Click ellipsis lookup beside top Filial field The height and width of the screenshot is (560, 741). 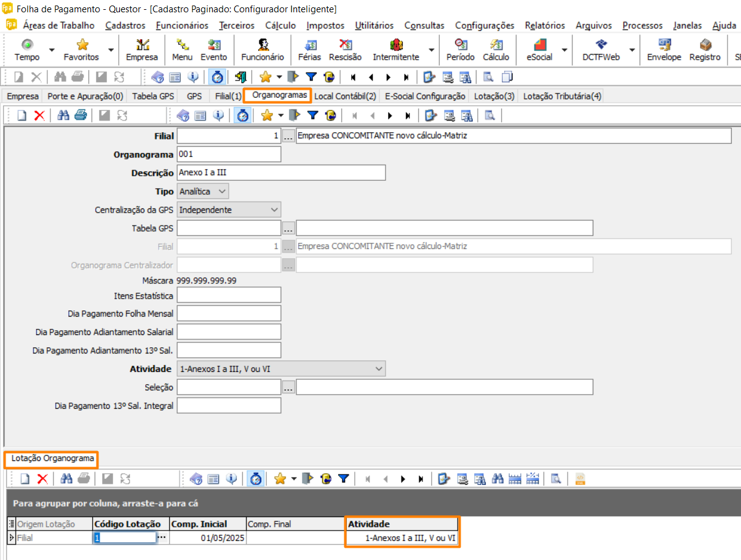tap(288, 136)
